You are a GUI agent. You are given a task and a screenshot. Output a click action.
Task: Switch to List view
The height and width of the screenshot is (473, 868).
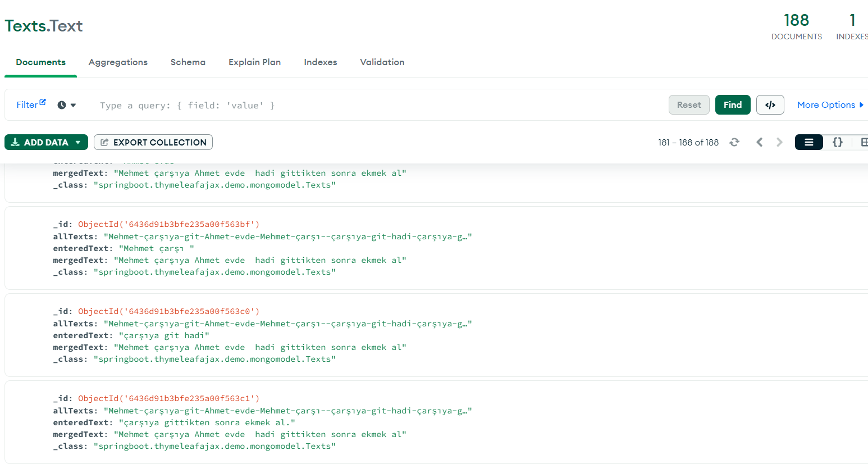(x=808, y=142)
